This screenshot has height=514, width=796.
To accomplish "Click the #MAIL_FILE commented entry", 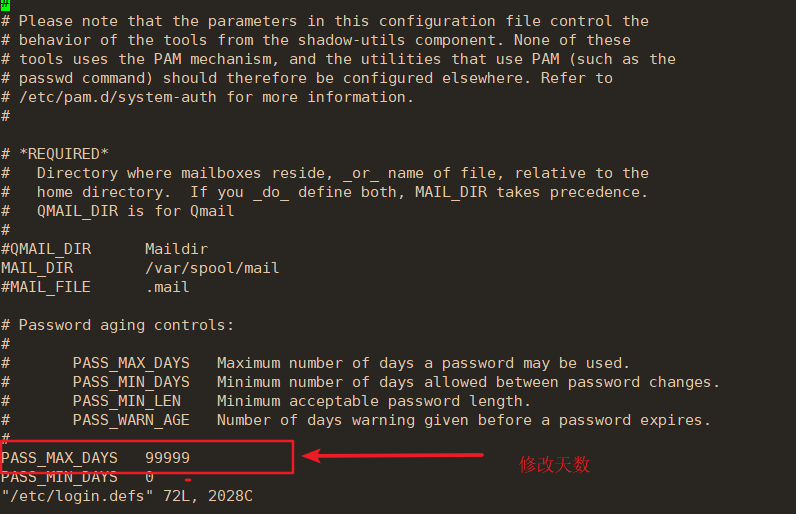I will [46, 287].
